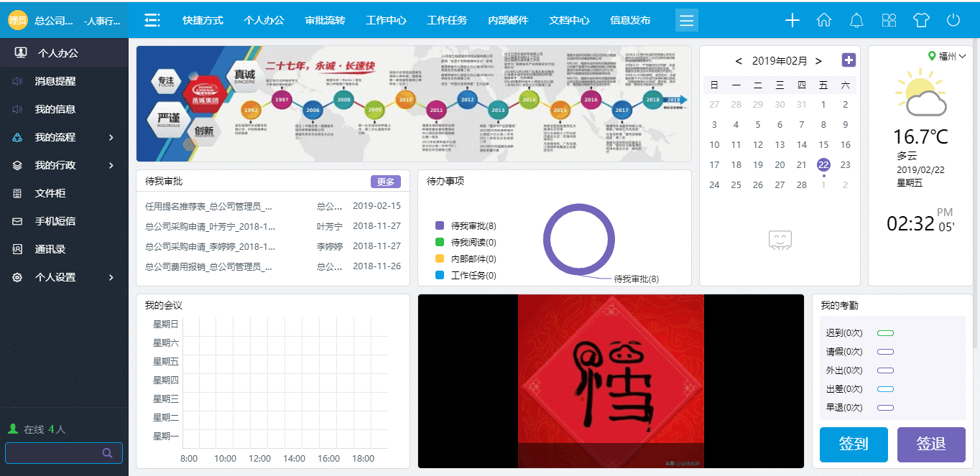
Task: Log out with the power icon
Action: [x=953, y=20]
